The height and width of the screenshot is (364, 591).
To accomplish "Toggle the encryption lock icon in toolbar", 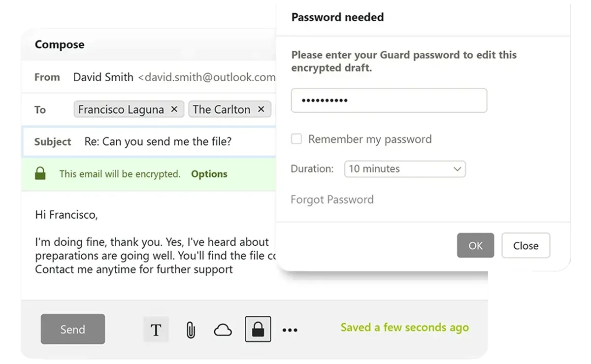I will (258, 330).
